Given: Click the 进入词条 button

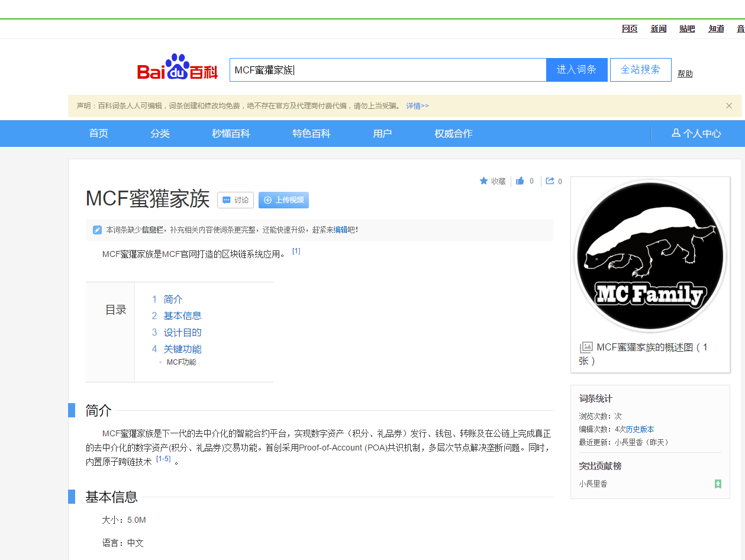Looking at the screenshot, I should coord(577,70).
